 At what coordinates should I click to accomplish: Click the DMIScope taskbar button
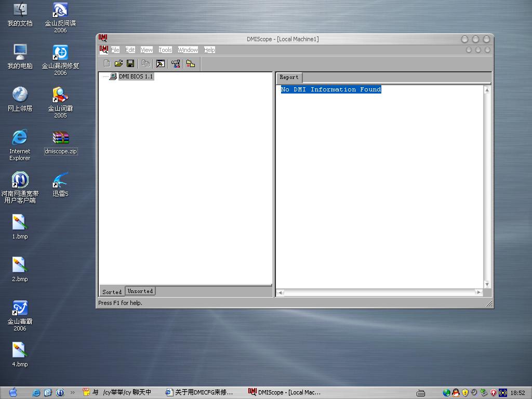[x=285, y=392]
